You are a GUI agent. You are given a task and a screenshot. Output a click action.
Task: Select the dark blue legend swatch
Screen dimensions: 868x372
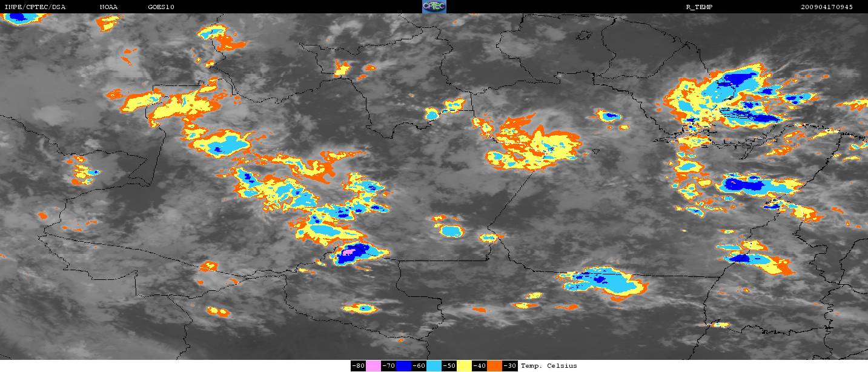[x=403, y=366]
